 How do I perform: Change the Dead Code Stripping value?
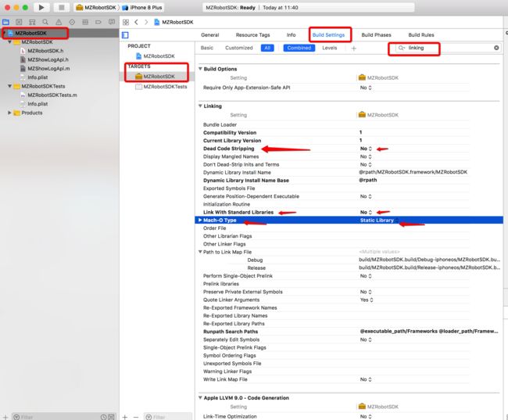pyautogui.click(x=366, y=149)
